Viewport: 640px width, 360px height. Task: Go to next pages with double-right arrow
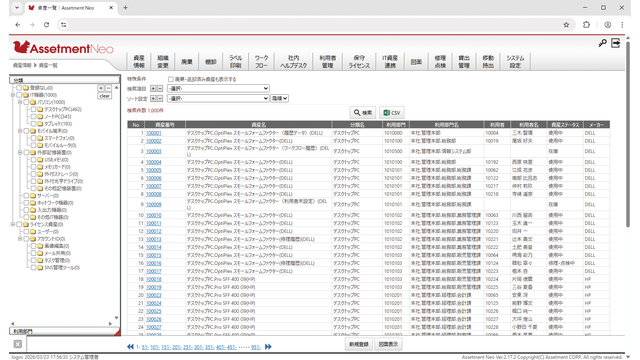[268, 347]
